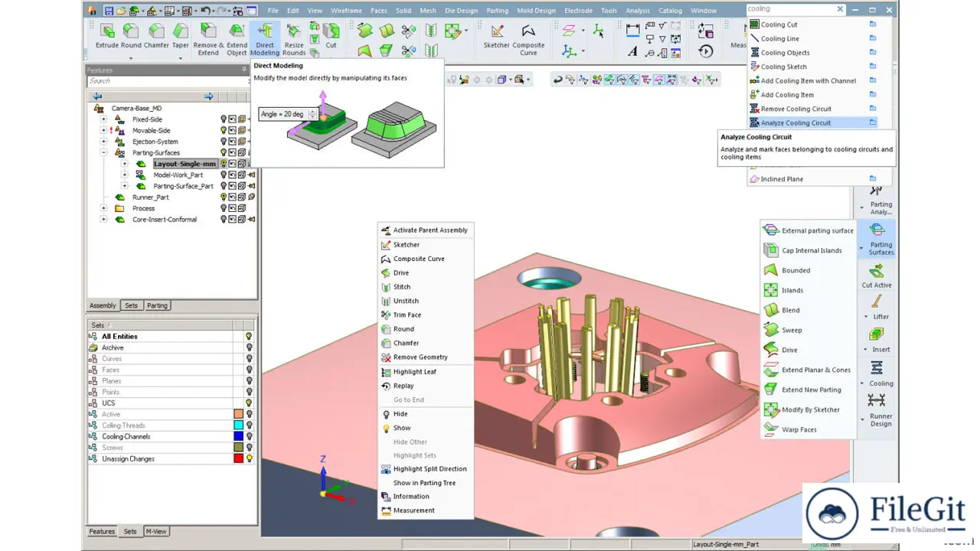Click the Cooling-Channels blue color swatch
This screenshot has width=980, height=551.
(238, 436)
